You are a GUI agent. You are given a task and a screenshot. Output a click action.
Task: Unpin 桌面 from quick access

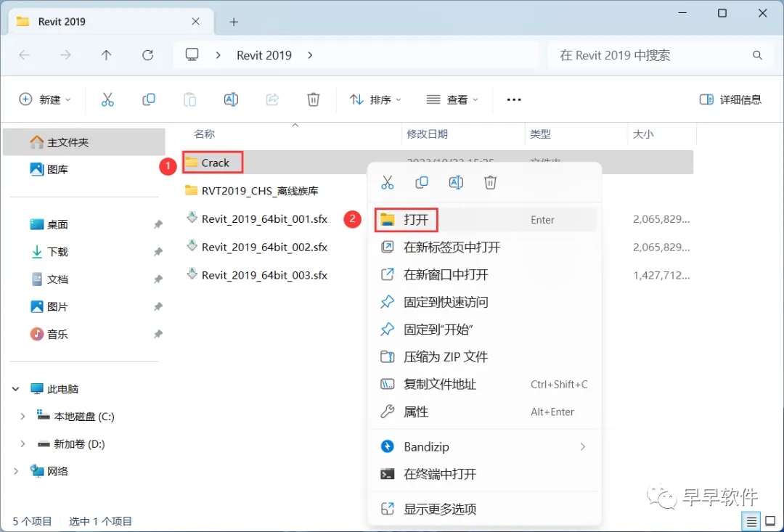point(158,224)
